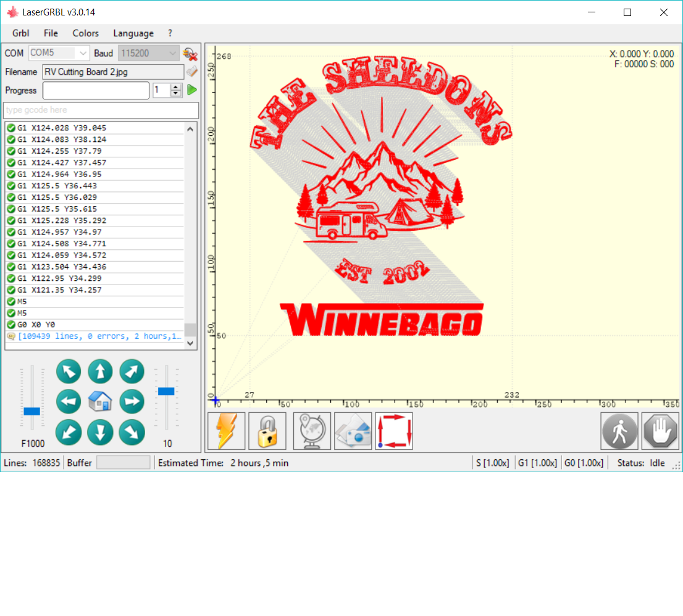The height and width of the screenshot is (616, 683).
Task: Open the Grbl menu
Action: pos(20,33)
